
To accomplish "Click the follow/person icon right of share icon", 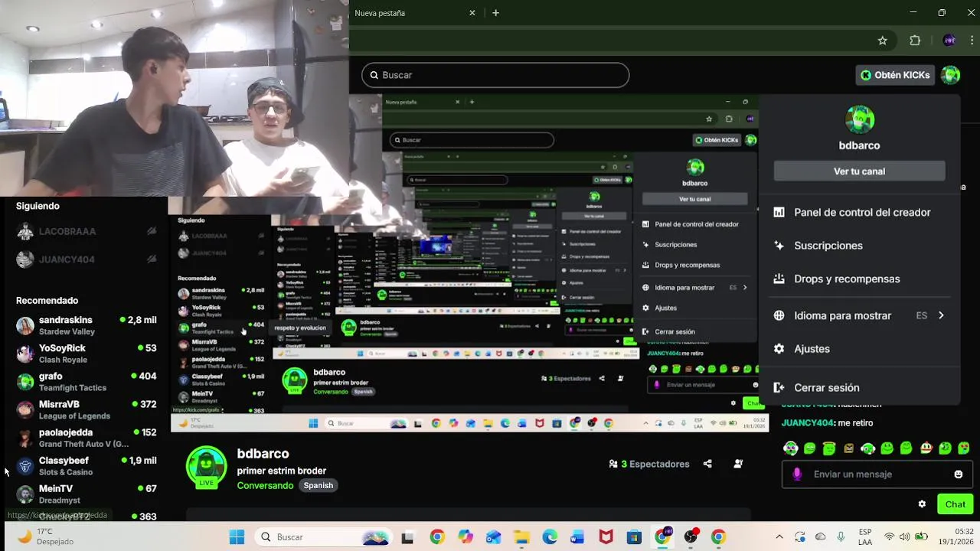I will pos(738,464).
